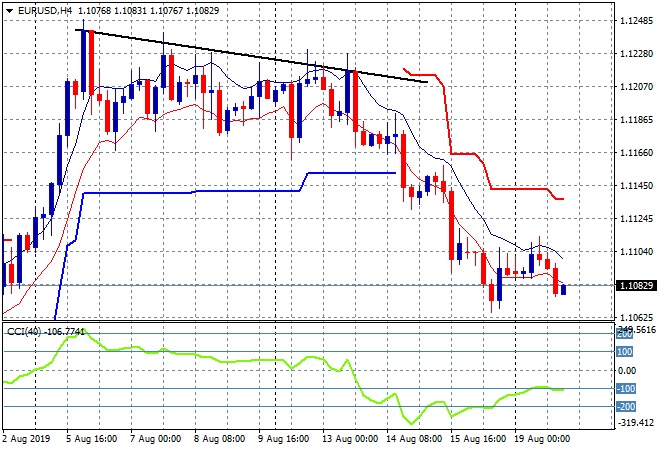Select the black descending trendline
The height and width of the screenshot is (450, 660).
click(x=251, y=56)
